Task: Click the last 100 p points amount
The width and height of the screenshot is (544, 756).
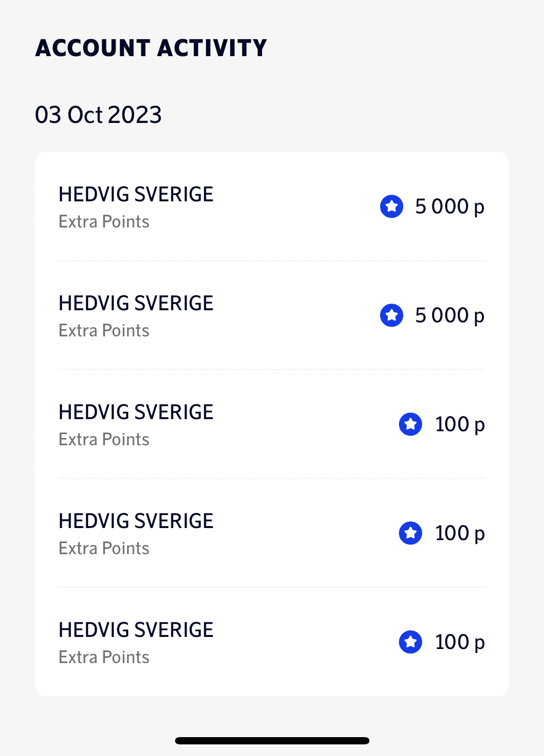Action: click(459, 642)
